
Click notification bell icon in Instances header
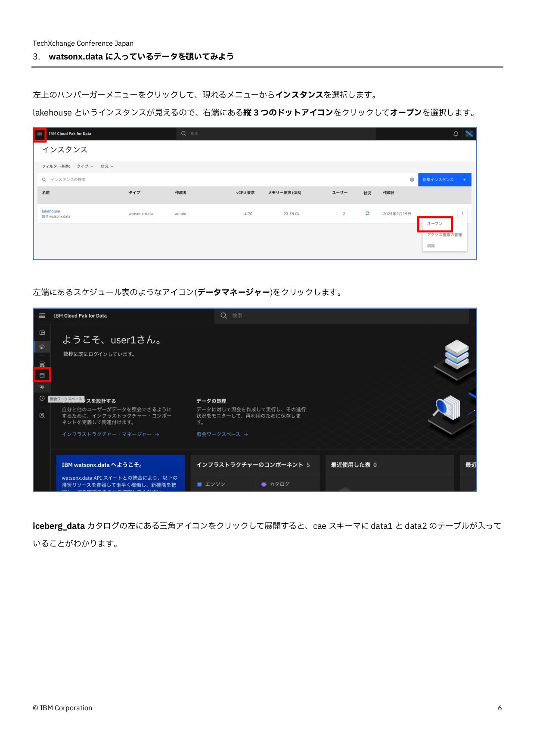[x=456, y=134]
